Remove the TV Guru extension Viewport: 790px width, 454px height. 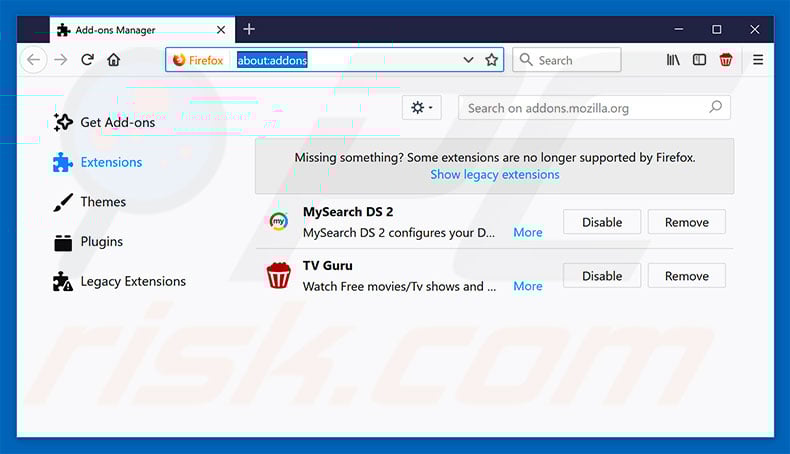687,276
